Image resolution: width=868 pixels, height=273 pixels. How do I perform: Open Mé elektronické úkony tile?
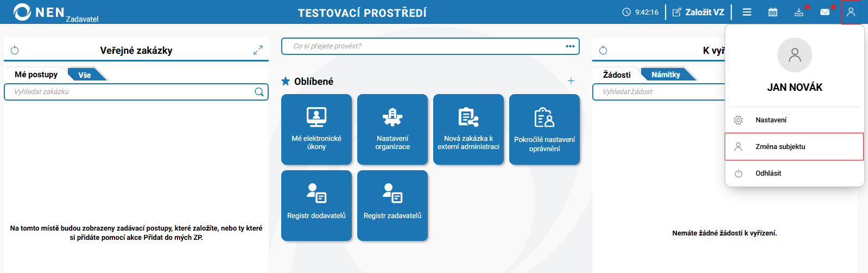point(316,129)
